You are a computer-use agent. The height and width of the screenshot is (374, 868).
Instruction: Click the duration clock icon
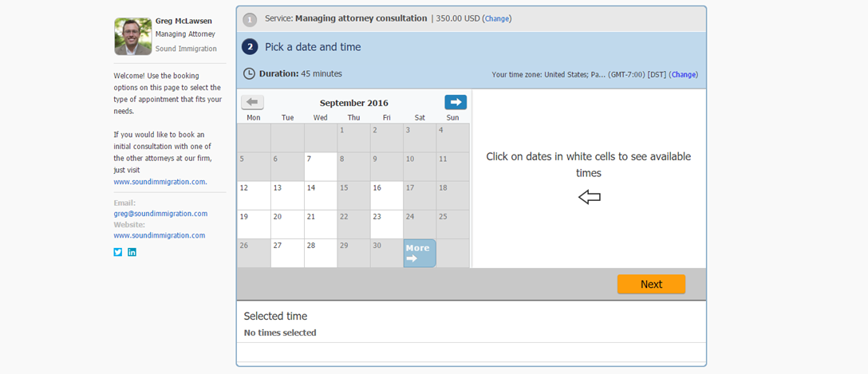tap(250, 73)
